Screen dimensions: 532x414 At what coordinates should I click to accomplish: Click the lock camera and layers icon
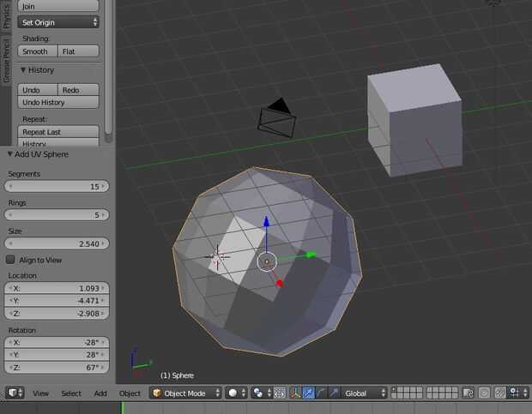coord(469,393)
